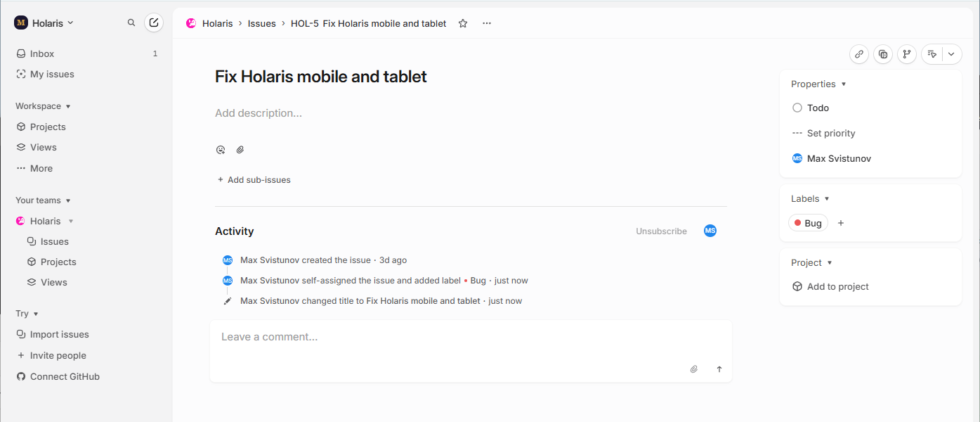Click Unsubscribe button

[661, 231]
